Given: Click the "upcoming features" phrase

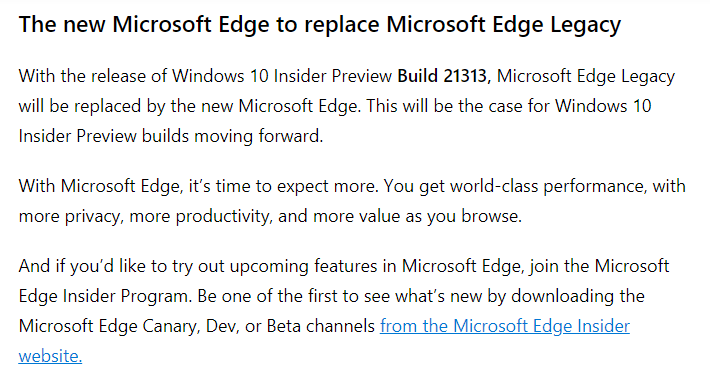Looking at the screenshot, I should pyautogui.click(x=303, y=266).
